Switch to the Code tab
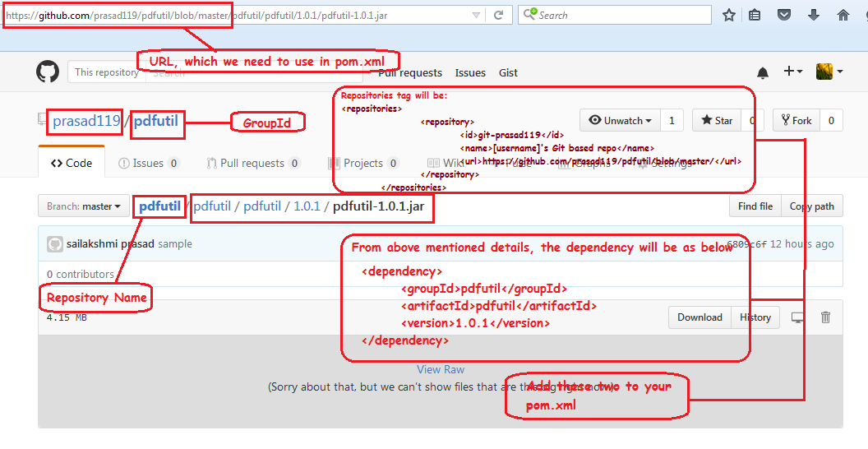The width and height of the screenshot is (868, 449). pos(72,163)
